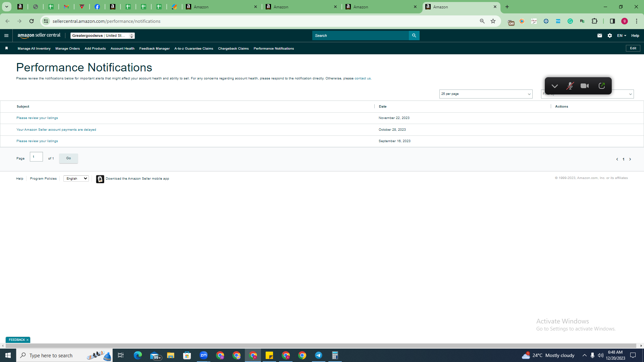
Task: Open the Chrome profile avatar
Action: tap(625, 21)
